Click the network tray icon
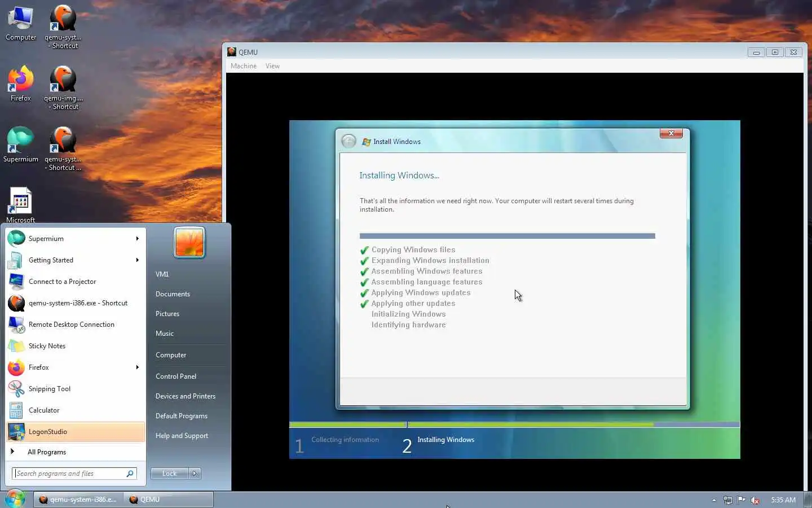The height and width of the screenshot is (508, 812). coord(728,500)
